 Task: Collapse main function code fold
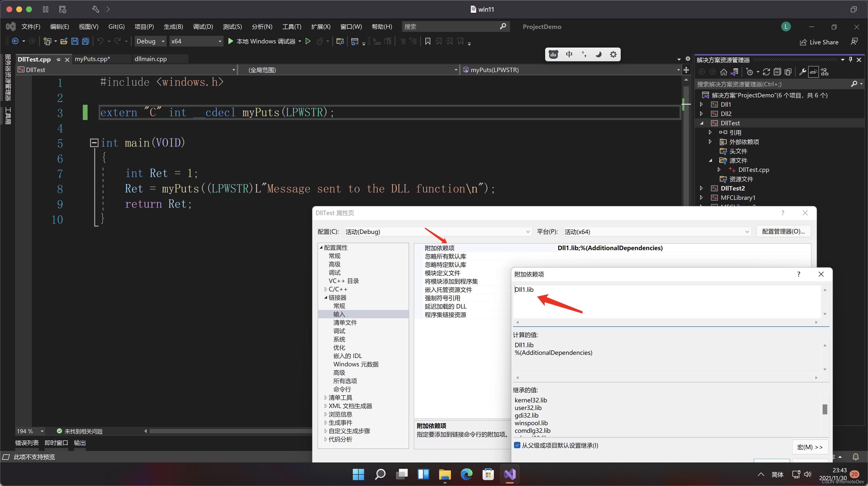pyautogui.click(x=94, y=143)
